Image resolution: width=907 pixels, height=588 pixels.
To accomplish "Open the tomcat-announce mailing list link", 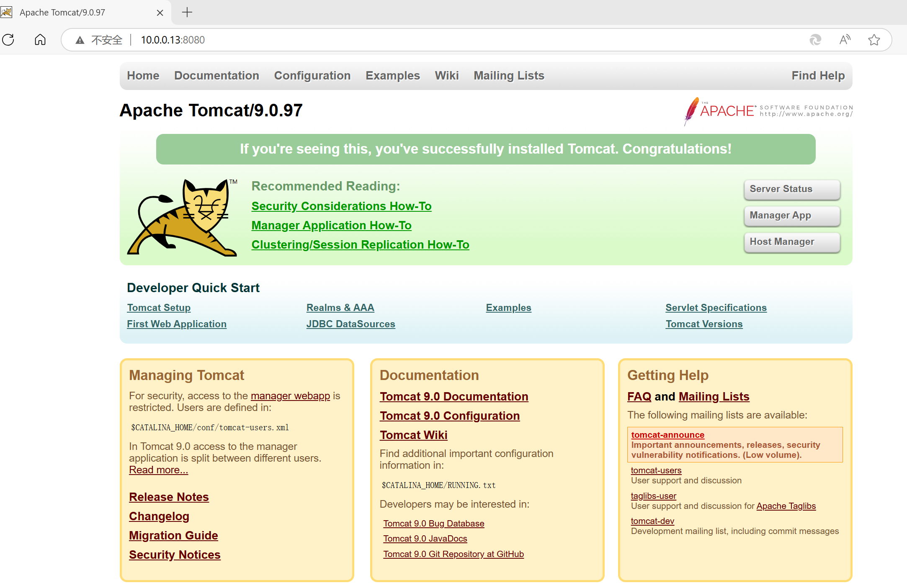I will (x=668, y=435).
